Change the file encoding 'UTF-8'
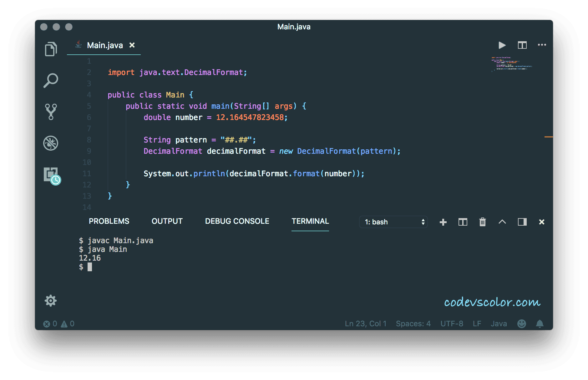Image resolution: width=588 pixels, height=380 pixels. click(452, 324)
